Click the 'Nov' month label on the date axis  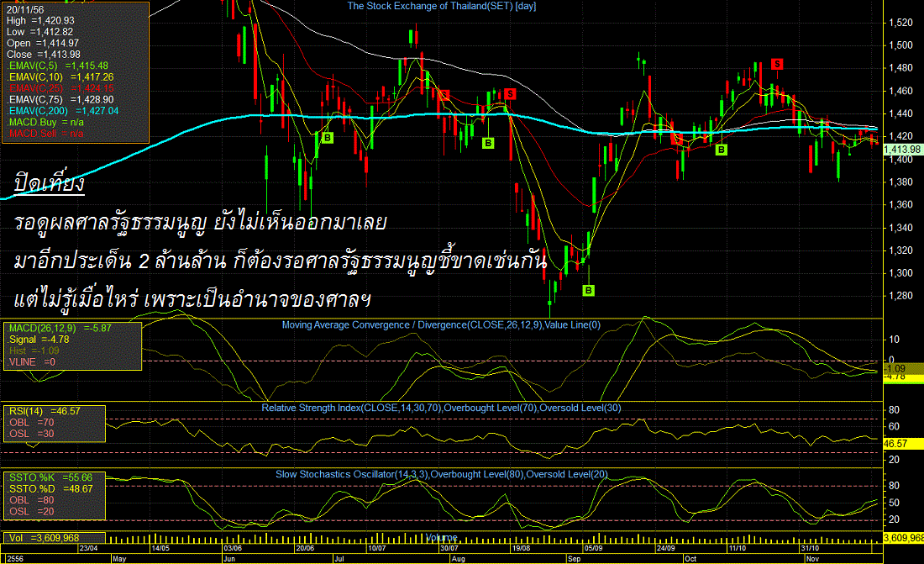tap(812, 559)
